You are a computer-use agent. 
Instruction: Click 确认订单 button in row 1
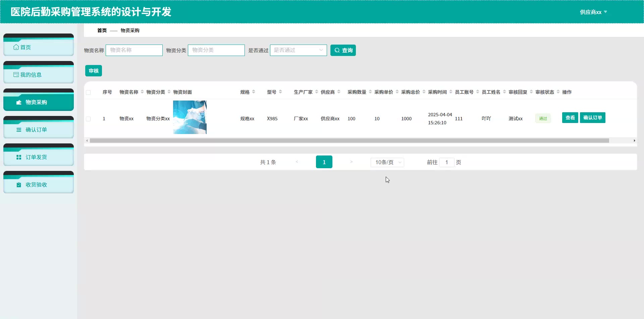(x=592, y=118)
